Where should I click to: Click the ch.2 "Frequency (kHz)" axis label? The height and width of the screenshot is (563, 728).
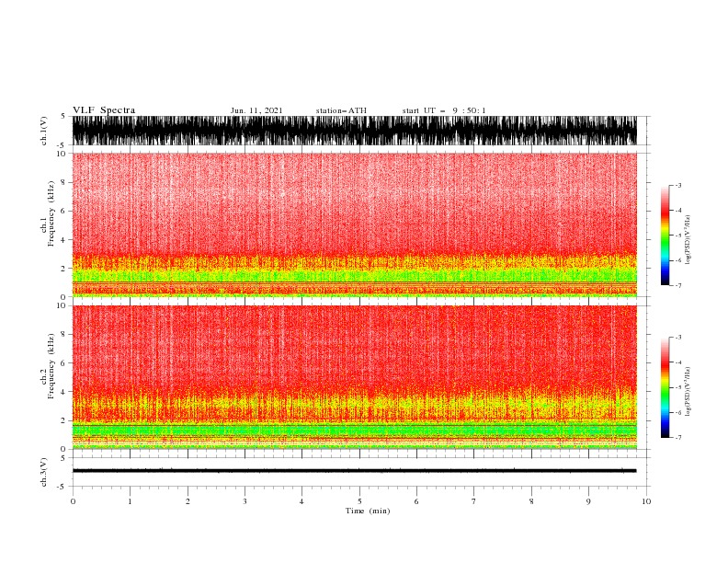51,366
